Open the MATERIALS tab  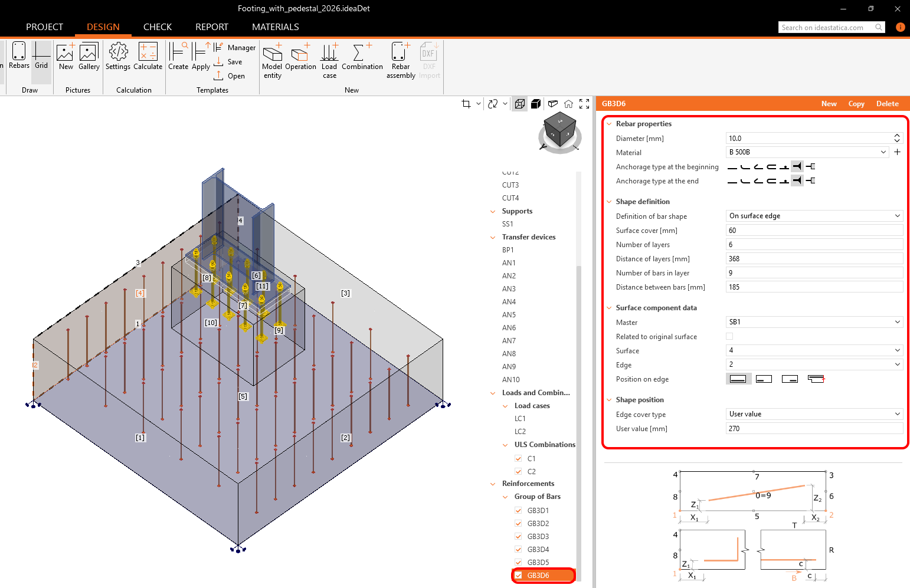(275, 27)
